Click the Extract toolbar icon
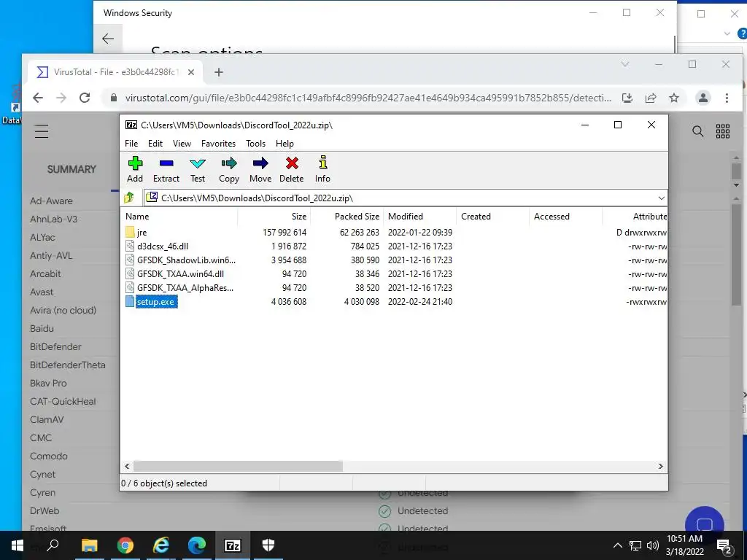The image size is (747, 560). point(166,169)
